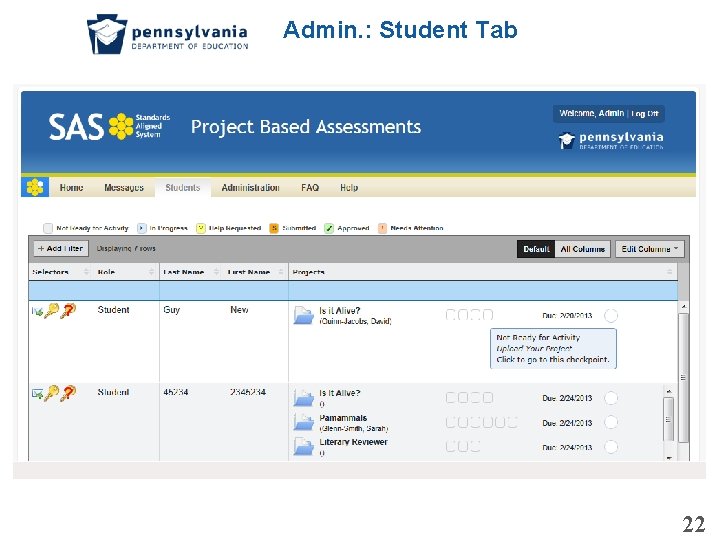This screenshot has width=720, height=540.
Task: Click the key icon for student Guy
Action: (x=51, y=311)
